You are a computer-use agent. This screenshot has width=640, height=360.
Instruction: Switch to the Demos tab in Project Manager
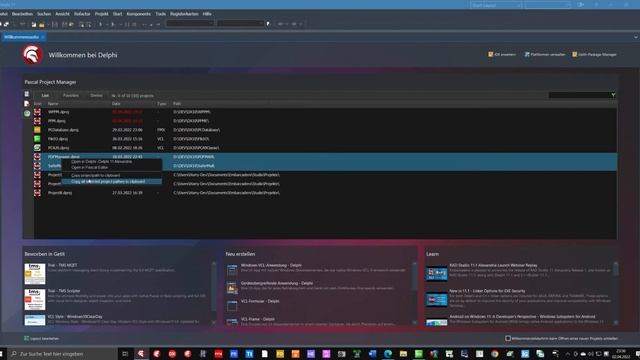point(96,96)
